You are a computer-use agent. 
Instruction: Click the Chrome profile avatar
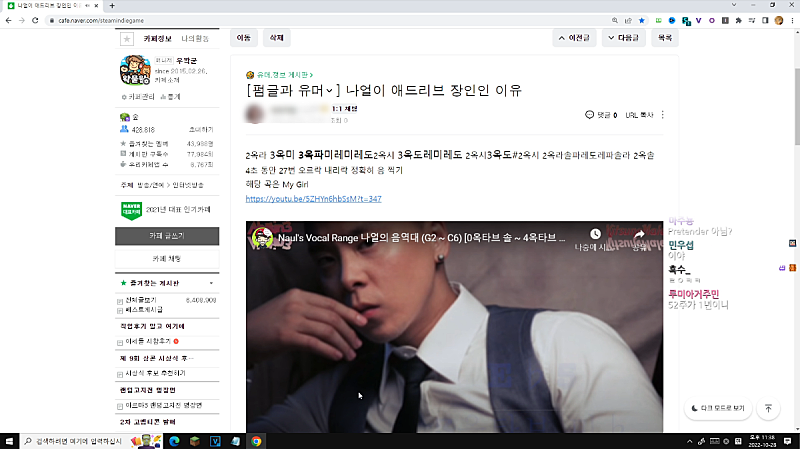pyautogui.click(x=779, y=20)
